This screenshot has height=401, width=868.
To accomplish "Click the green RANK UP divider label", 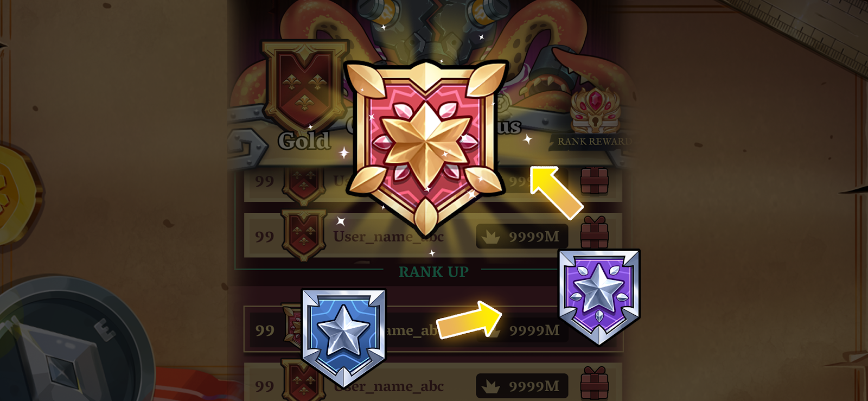I will pos(433,272).
